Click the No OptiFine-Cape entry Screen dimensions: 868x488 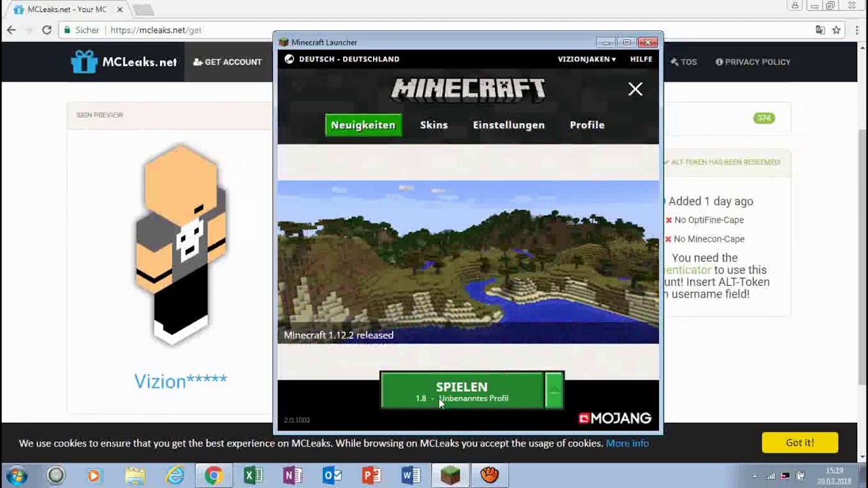705,220
